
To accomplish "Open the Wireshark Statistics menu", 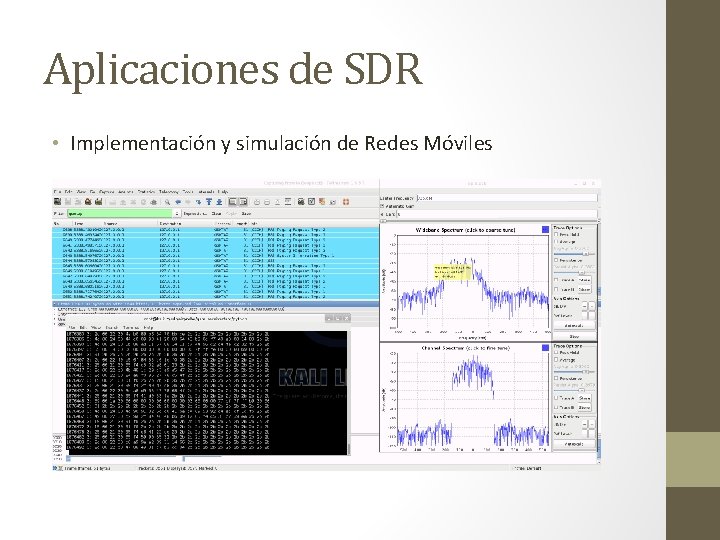I will point(146,192).
